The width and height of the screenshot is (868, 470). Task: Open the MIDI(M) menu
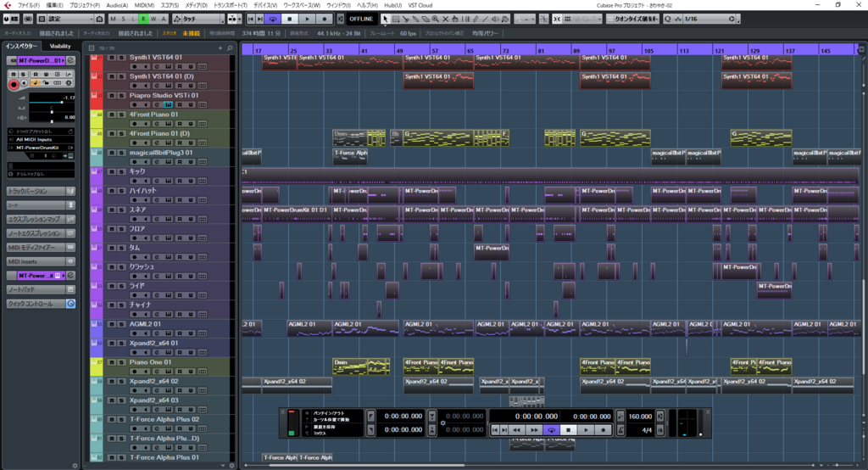(144, 5)
